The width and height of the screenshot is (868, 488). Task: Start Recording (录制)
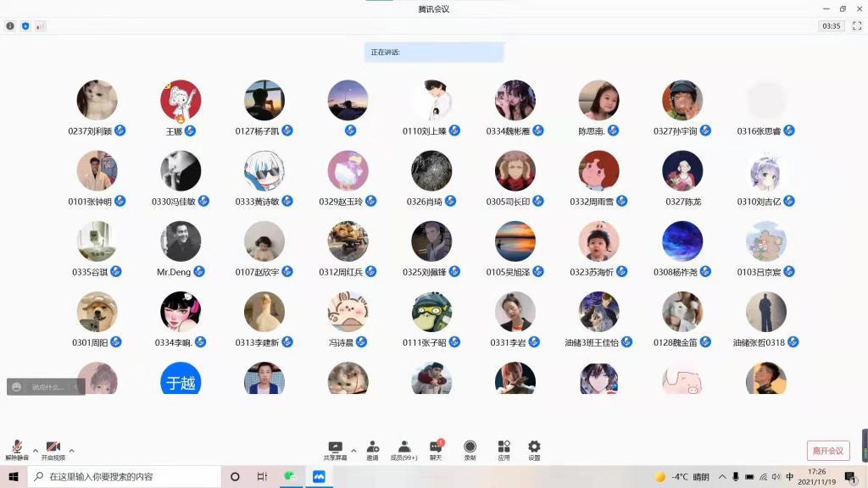tap(470, 450)
